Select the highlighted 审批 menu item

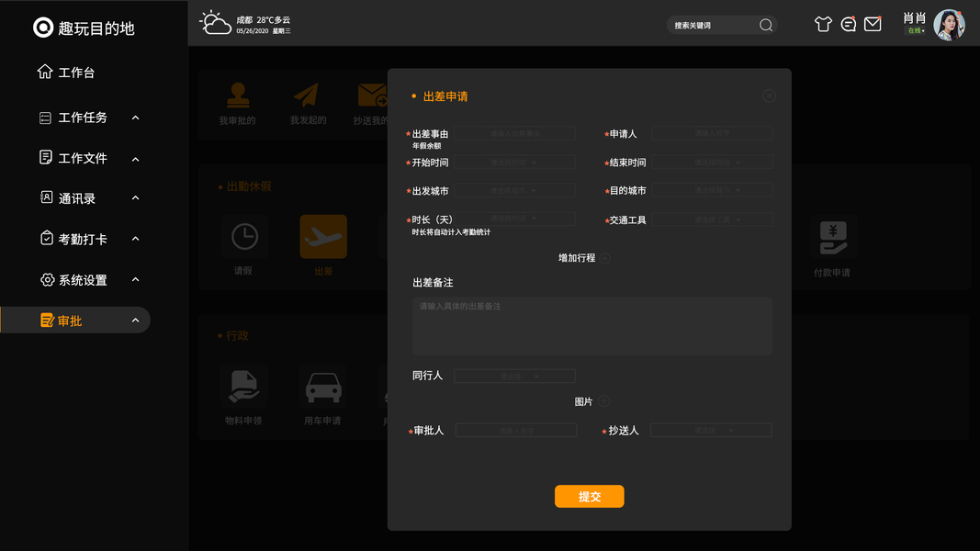click(x=75, y=320)
